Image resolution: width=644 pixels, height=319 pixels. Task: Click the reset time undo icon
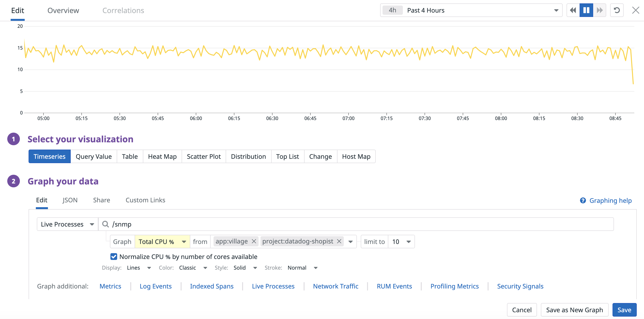pyautogui.click(x=617, y=10)
